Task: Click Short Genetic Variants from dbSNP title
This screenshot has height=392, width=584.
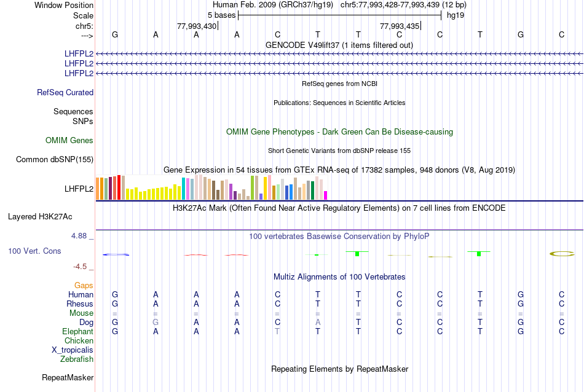Action: click(x=339, y=151)
